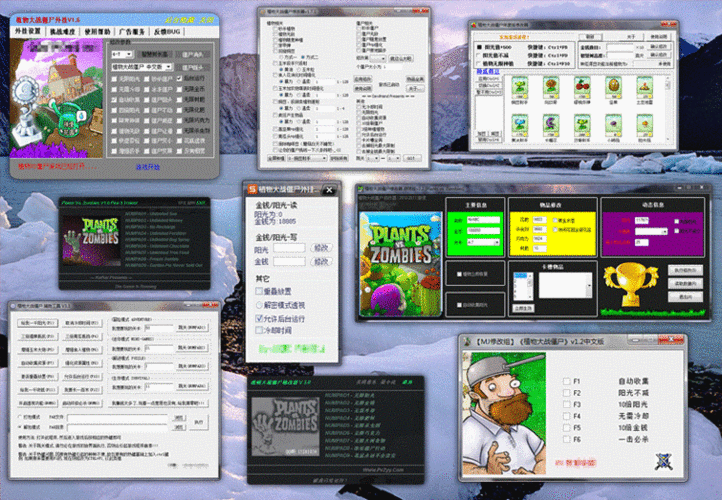Click the 修改 button beside 阳光
Viewport: 722px width, 500px height.
click(321, 248)
